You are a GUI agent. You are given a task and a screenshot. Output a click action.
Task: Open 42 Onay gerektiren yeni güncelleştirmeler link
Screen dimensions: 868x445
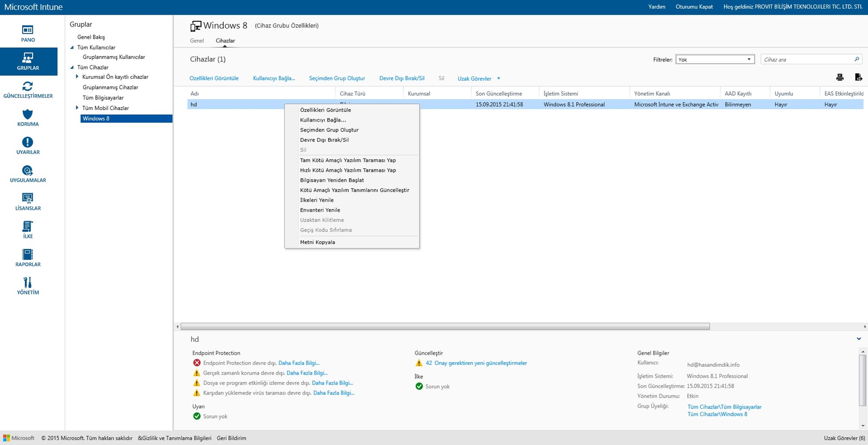click(x=476, y=363)
